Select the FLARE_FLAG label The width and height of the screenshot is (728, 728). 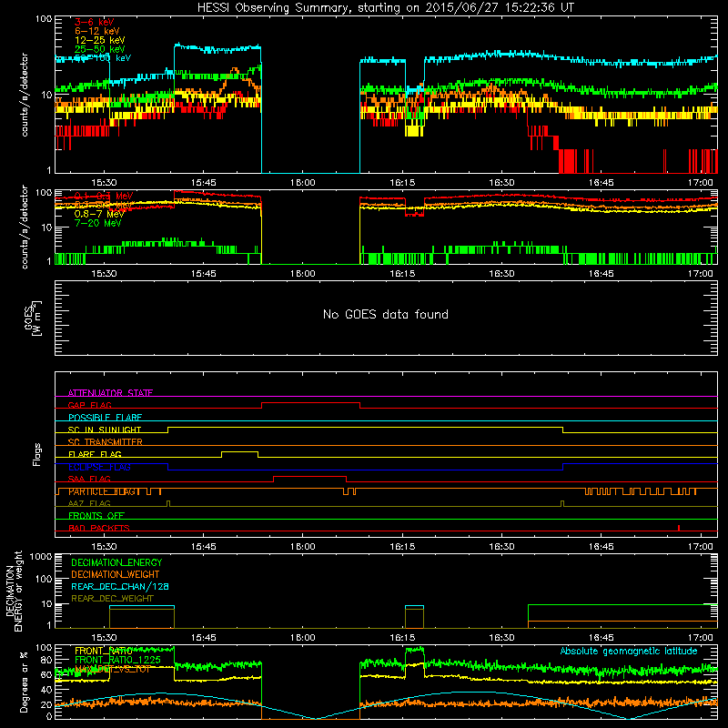pos(95,454)
